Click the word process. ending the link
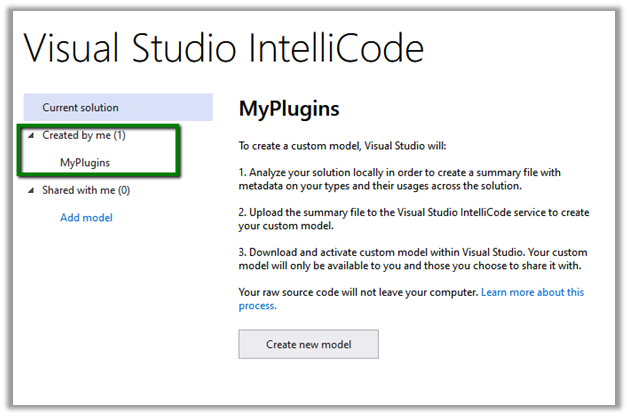 [x=257, y=306]
